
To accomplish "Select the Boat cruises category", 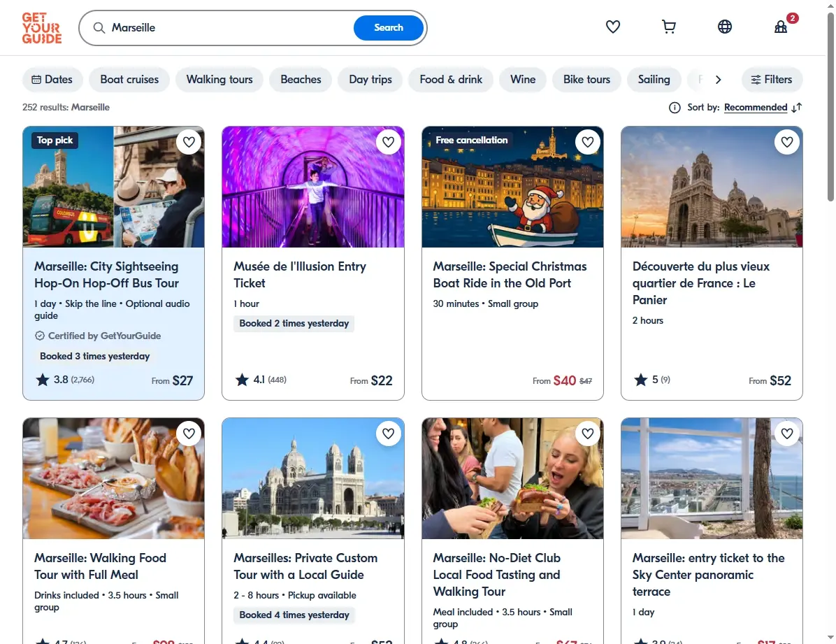I will pyautogui.click(x=129, y=80).
